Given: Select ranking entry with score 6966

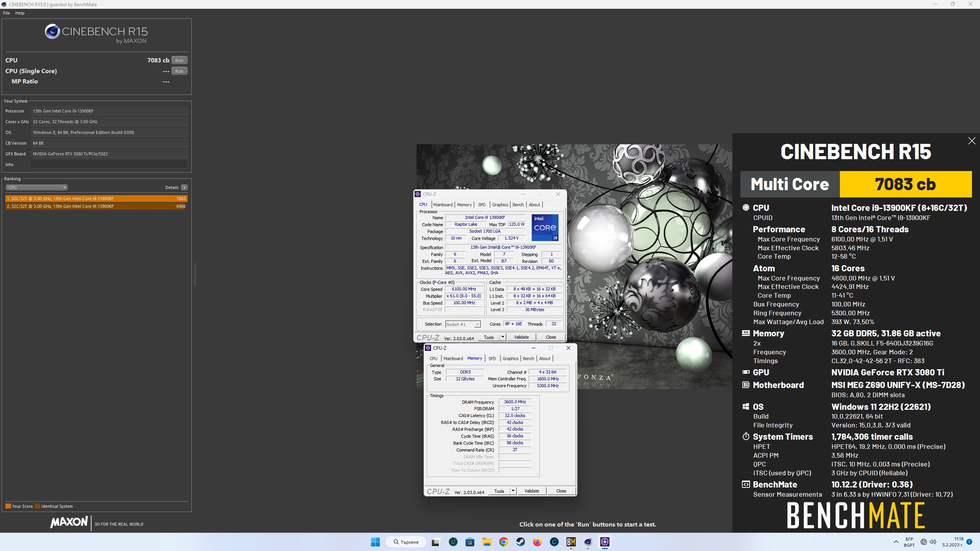Looking at the screenshot, I should pos(96,206).
